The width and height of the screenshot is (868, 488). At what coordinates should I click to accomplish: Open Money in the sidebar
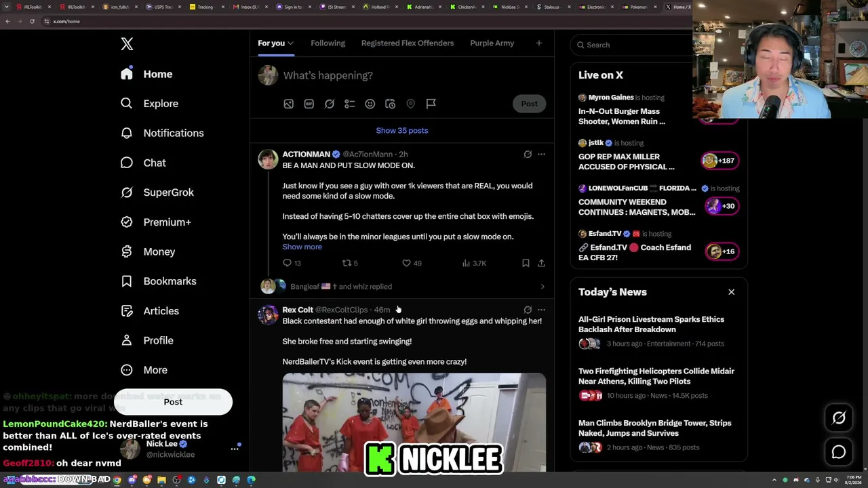click(x=148, y=251)
